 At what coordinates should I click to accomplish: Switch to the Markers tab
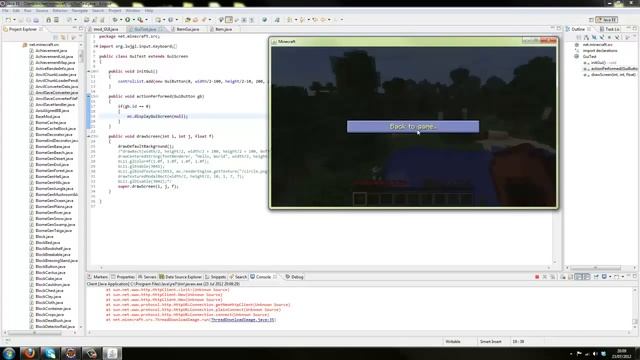click(x=98, y=277)
